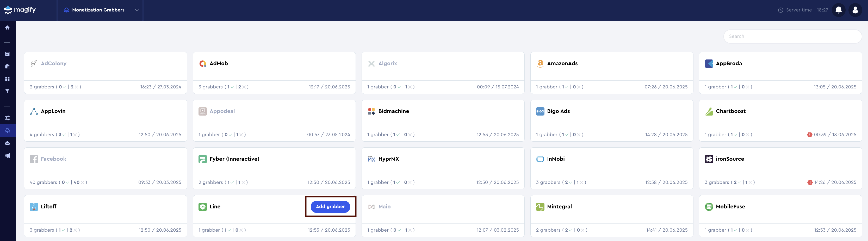This screenshot has width=868, height=241.
Task: Open the AppLovin grabber details
Action: (x=106, y=120)
